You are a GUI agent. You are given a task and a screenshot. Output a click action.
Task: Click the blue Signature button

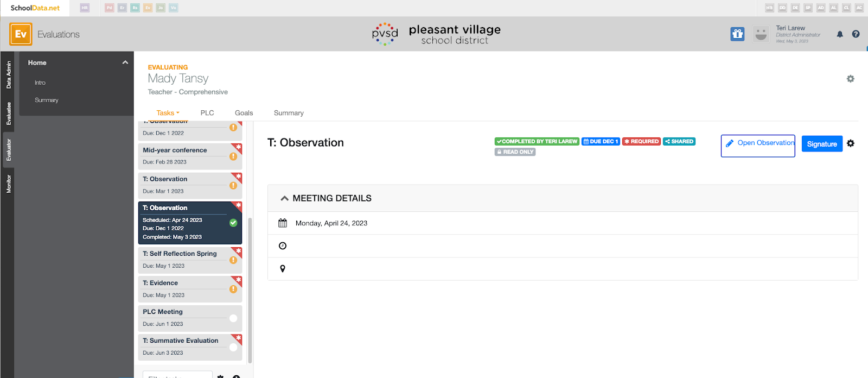click(x=822, y=144)
